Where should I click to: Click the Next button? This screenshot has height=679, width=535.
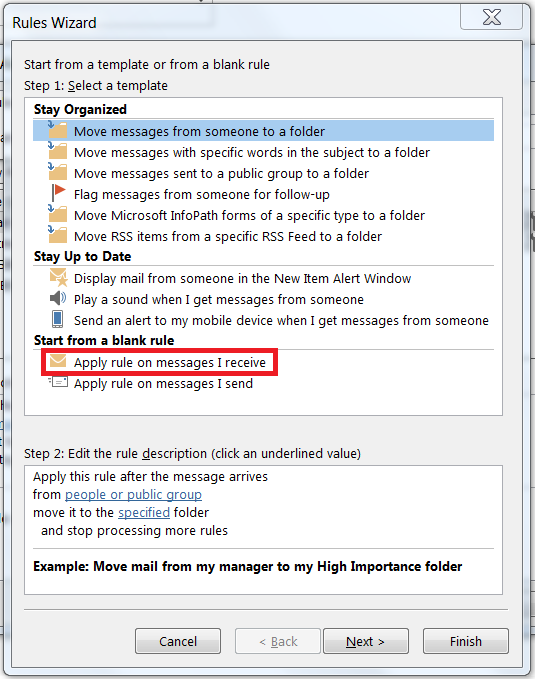click(x=366, y=641)
